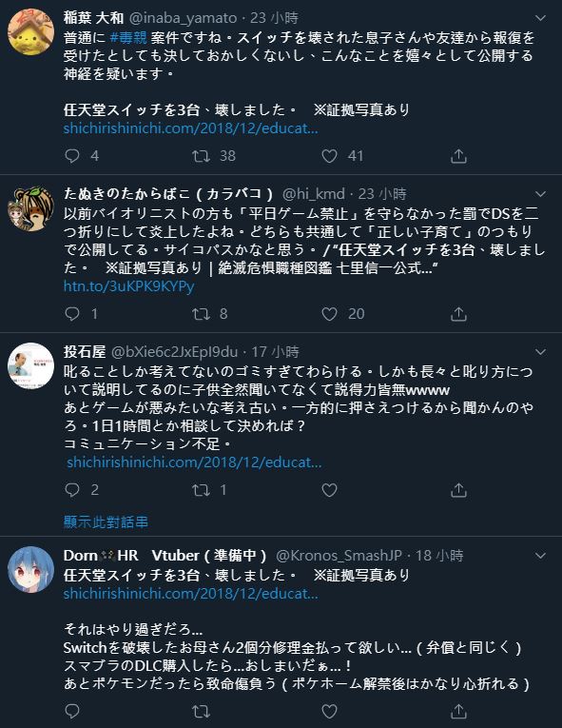Expand the more menu on 投石屋's tweet

540,352
